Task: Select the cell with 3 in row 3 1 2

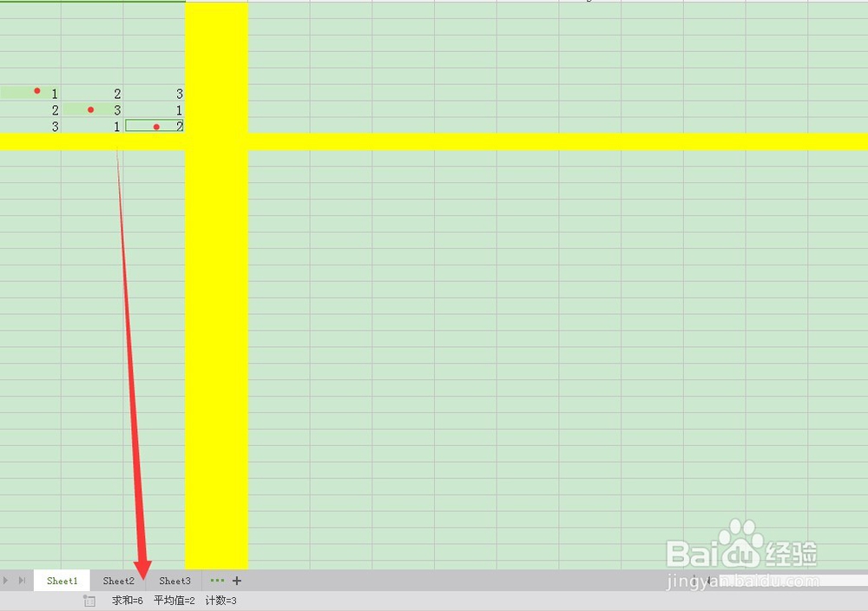Action: pos(30,126)
